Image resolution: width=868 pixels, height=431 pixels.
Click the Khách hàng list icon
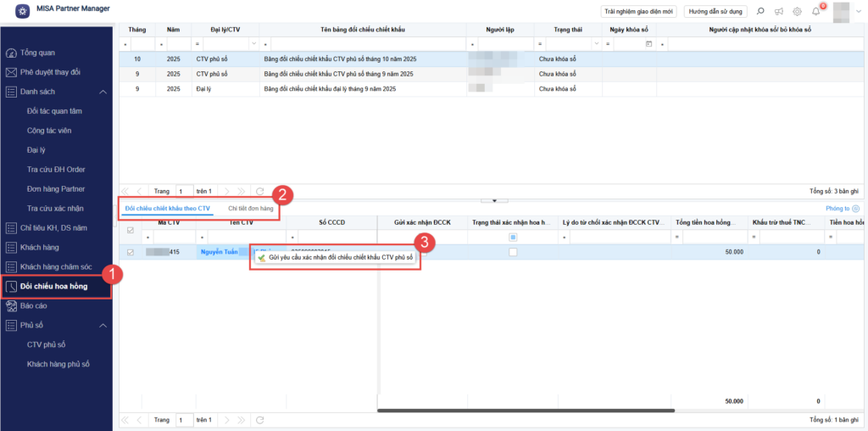pyautogui.click(x=10, y=247)
